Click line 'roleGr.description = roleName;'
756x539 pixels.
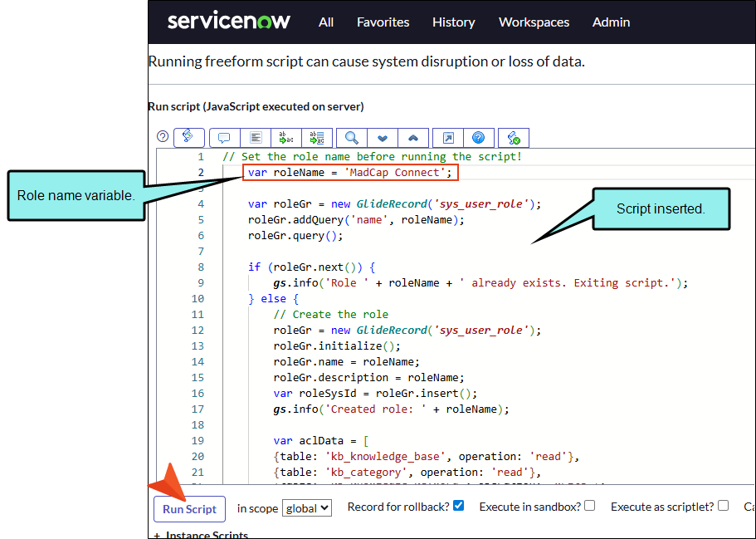pyautogui.click(x=368, y=377)
